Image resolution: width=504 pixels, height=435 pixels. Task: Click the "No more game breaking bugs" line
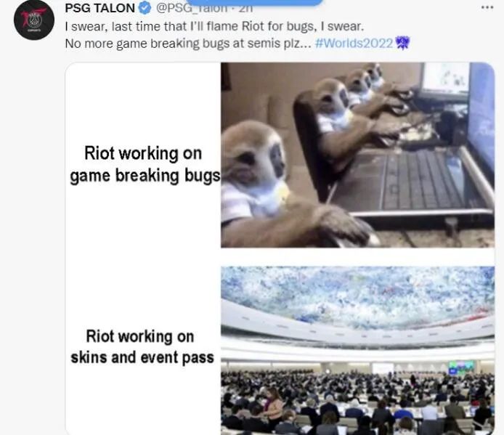(x=188, y=44)
